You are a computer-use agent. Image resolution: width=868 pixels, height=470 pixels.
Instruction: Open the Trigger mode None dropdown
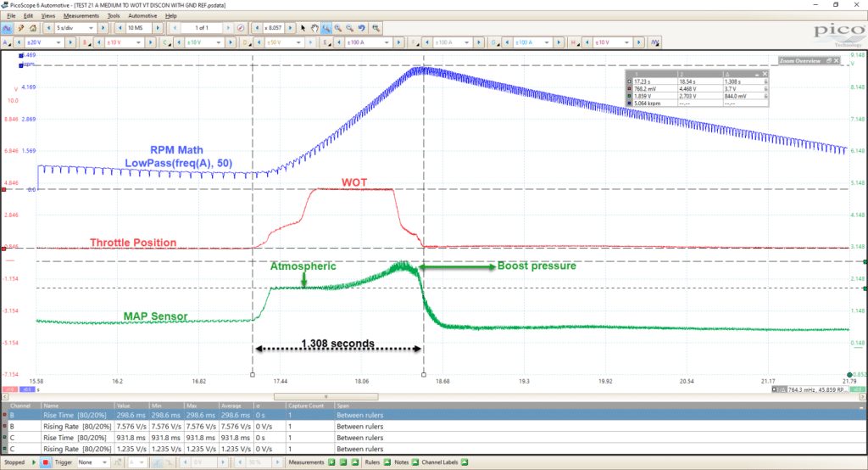(92, 462)
